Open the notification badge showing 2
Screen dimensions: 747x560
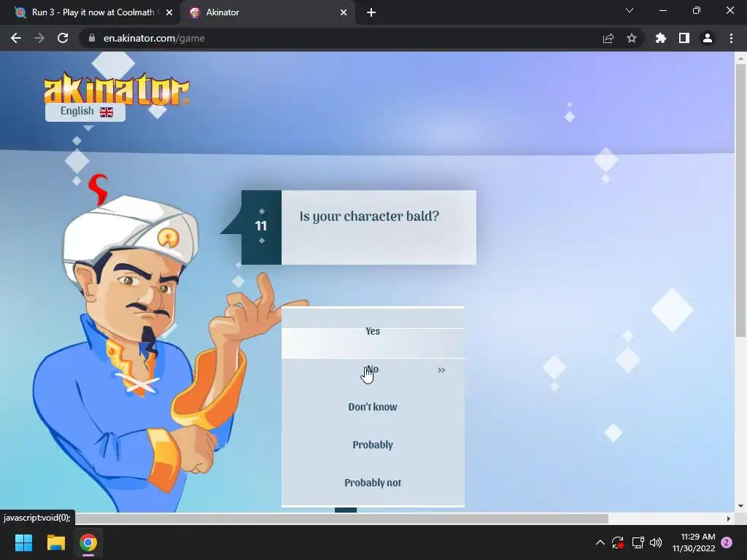pyautogui.click(x=727, y=542)
